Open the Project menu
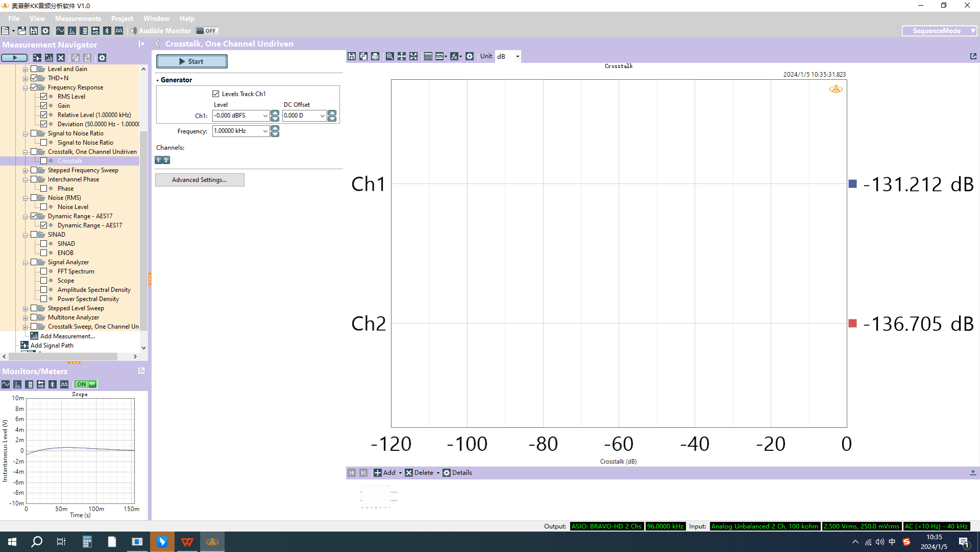Screen dimensions: 980x552 pos(122,18)
